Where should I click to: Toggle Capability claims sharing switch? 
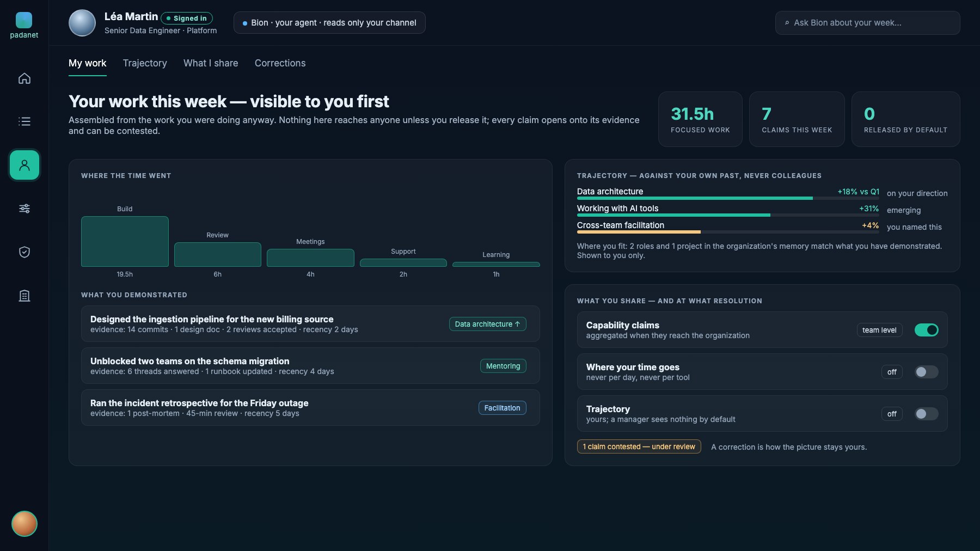(x=926, y=330)
